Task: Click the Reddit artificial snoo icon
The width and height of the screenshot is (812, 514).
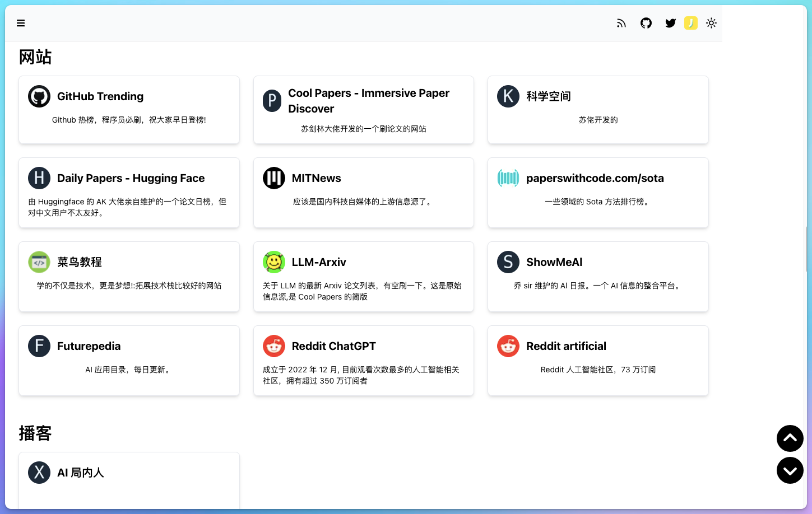Action: [x=508, y=346]
